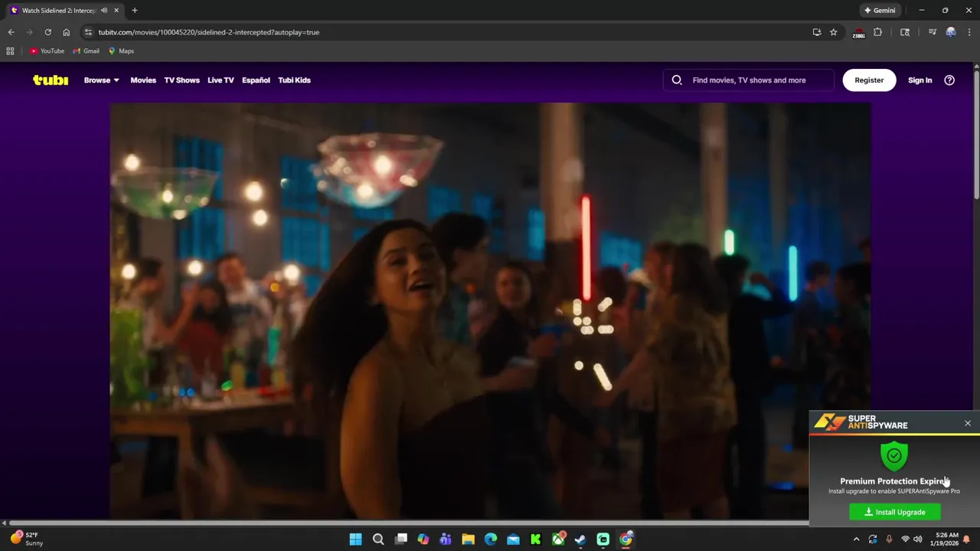Open the red extension icon with badge
Image resolution: width=980 pixels, height=551 pixels.
859,32
